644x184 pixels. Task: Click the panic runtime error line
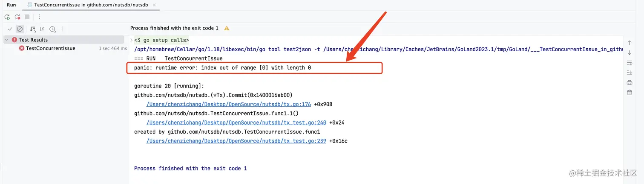(222, 68)
